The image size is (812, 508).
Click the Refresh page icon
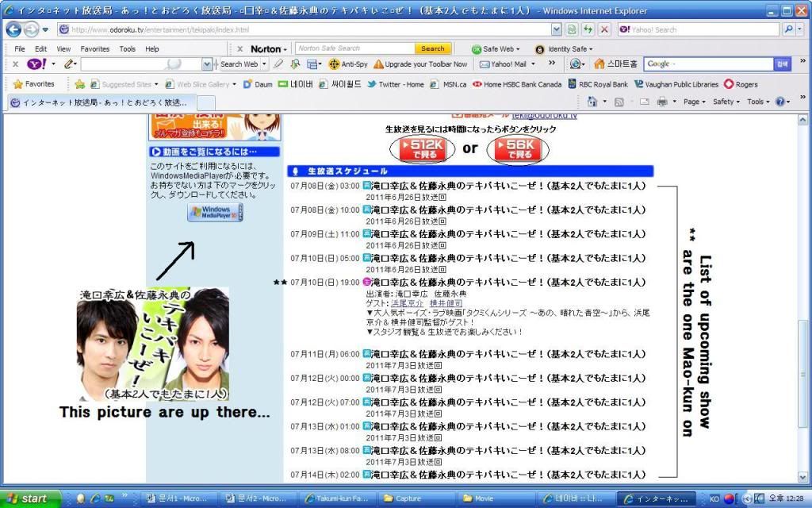[x=588, y=29]
